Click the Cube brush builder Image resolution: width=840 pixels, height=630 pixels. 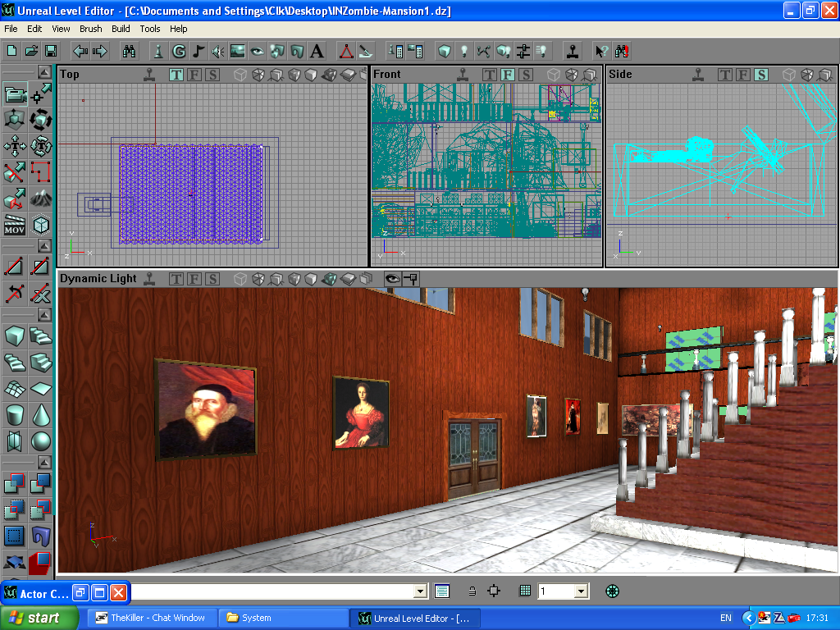click(x=15, y=336)
